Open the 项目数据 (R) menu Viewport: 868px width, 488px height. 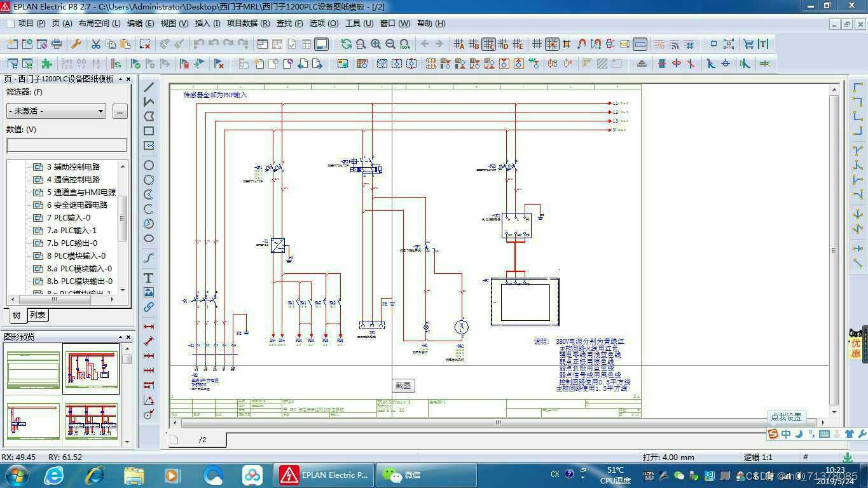click(248, 24)
